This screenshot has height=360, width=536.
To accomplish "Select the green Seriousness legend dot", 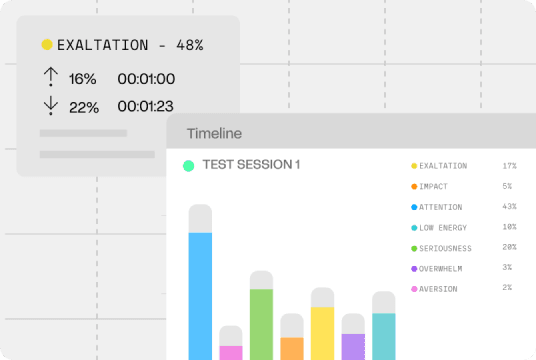I will point(414,249).
